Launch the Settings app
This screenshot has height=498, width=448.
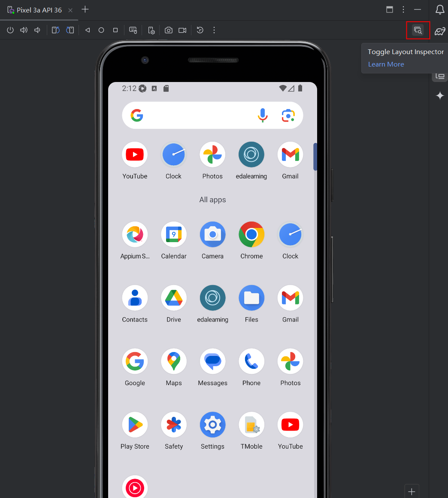coord(212,431)
